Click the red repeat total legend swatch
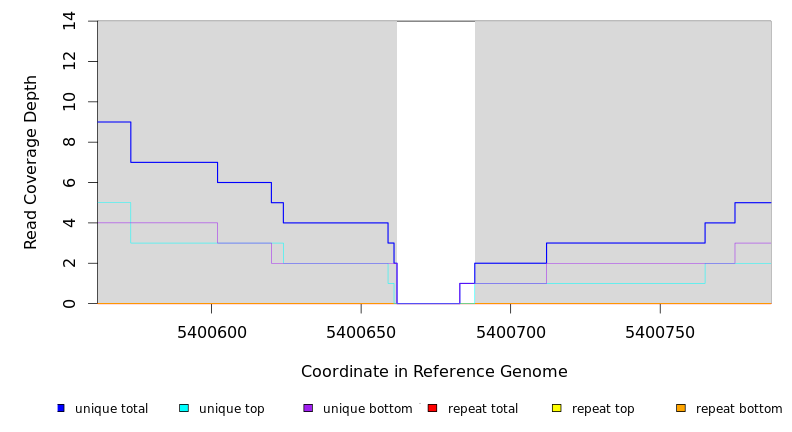Image resolution: width=792 pixels, height=432 pixels. (432, 408)
